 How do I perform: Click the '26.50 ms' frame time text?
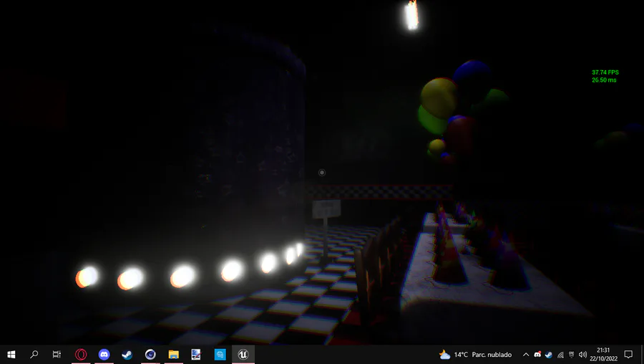pos(604,80)
